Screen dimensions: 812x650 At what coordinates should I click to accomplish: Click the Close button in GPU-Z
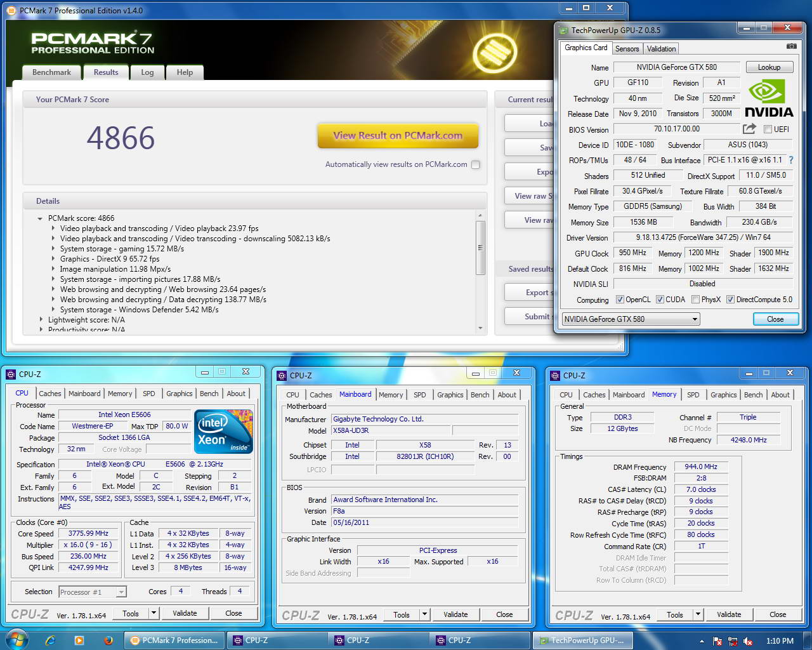[x=775, y=319]
